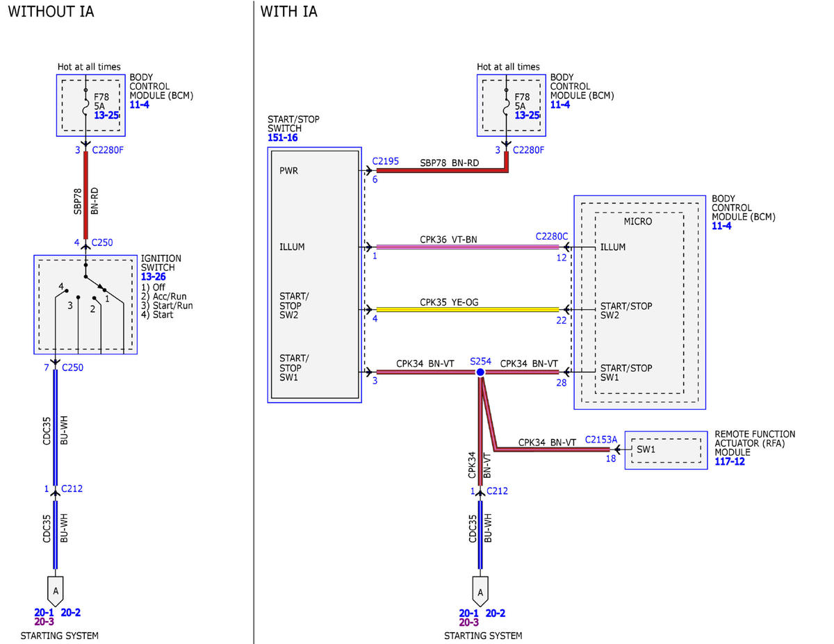Open the 20-3 starting system link under WITH IA
Screen dimensions: 834x644
pos(468,622)
